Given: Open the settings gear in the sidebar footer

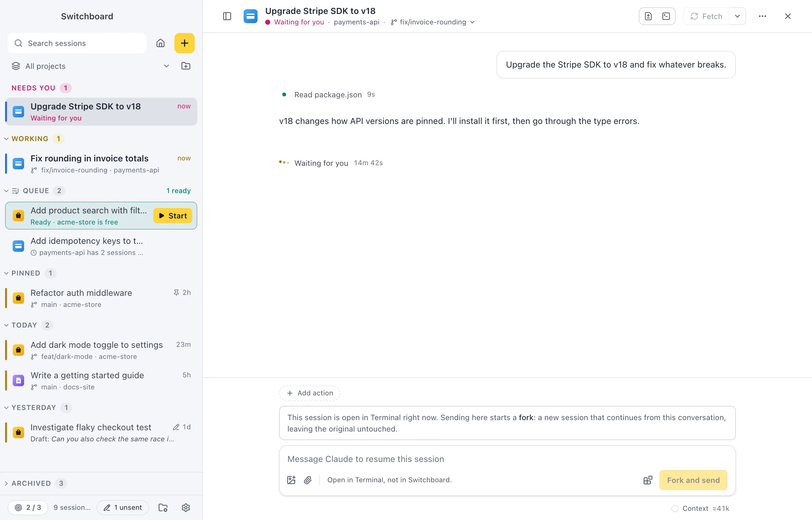Looking at the screenshot, I should coord(186,508).
